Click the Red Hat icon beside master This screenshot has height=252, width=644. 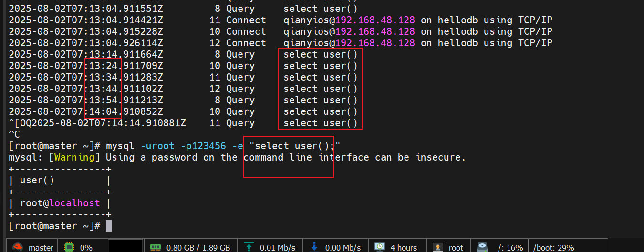click(x=17, y=247)
